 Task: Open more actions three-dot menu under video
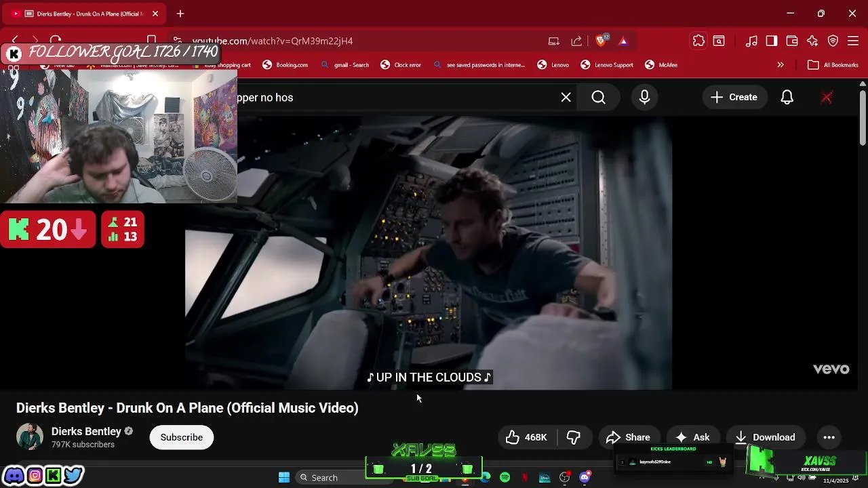pyautogui.click(x=829, y=437)
